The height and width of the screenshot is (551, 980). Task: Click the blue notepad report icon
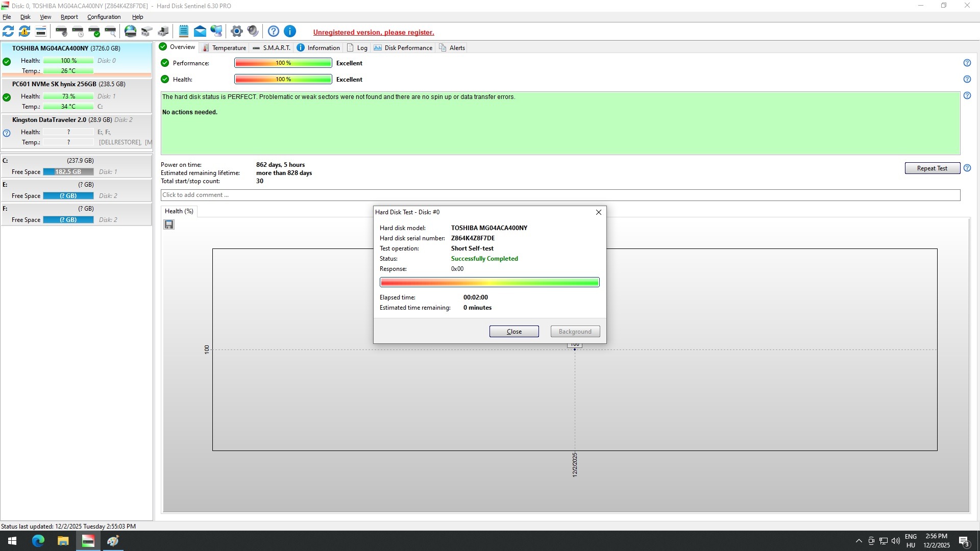coord(184,32)
